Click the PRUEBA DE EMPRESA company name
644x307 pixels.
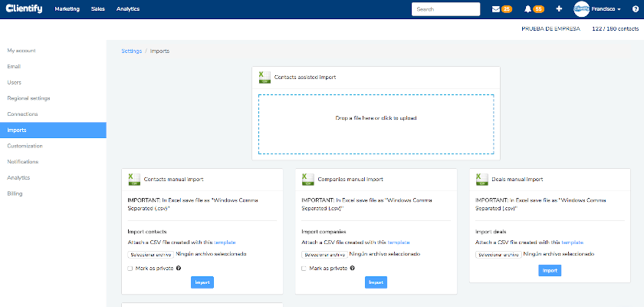pos(550,28)
